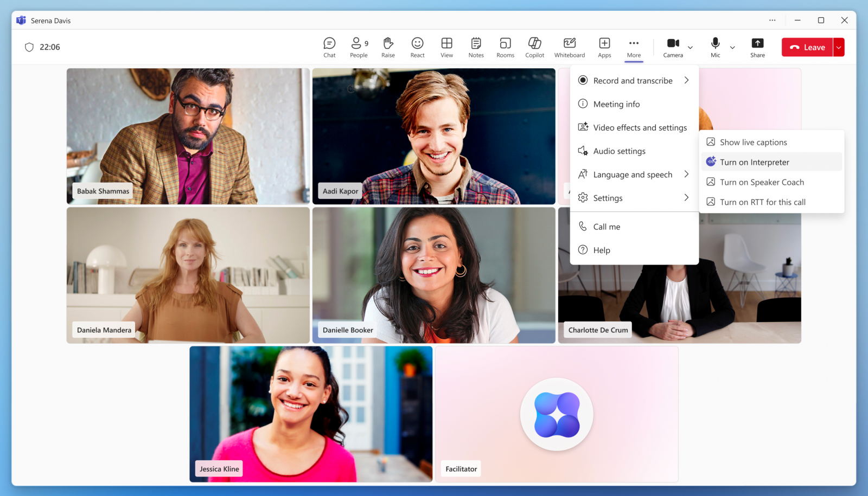Open meeting Notes
The height and width of the screenshot is (496, 868).
tap(476, 47)
